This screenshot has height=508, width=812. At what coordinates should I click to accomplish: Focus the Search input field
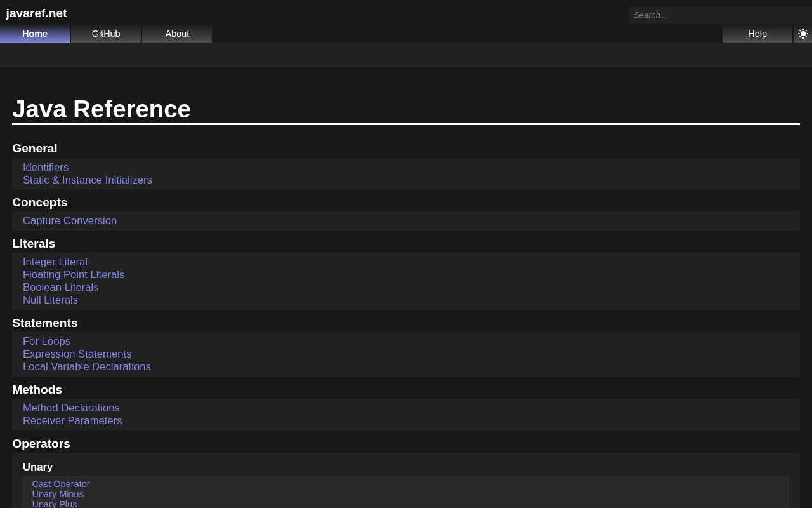pos(721,15)
